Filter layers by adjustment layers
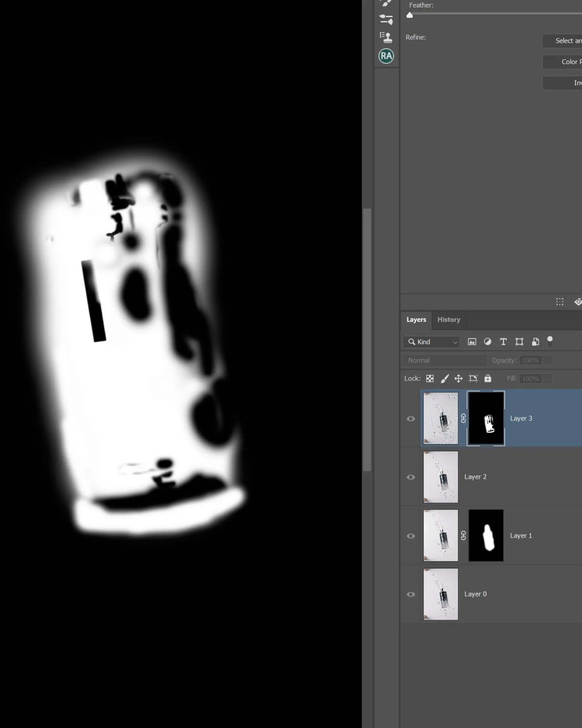 click(x=487, y=342)
